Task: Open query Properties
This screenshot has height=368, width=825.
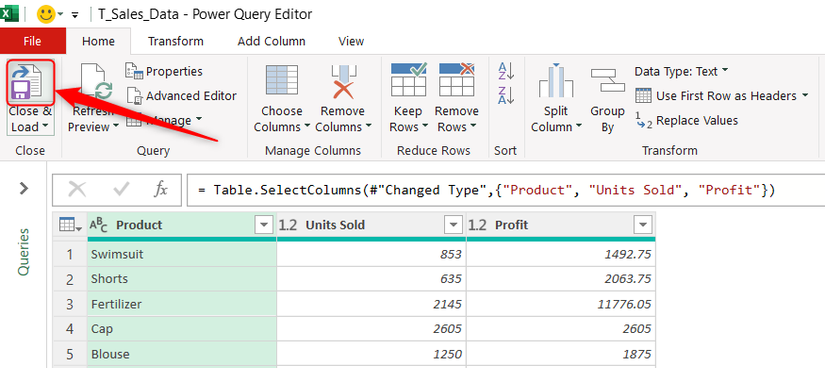Action: [x=164, y=71]
